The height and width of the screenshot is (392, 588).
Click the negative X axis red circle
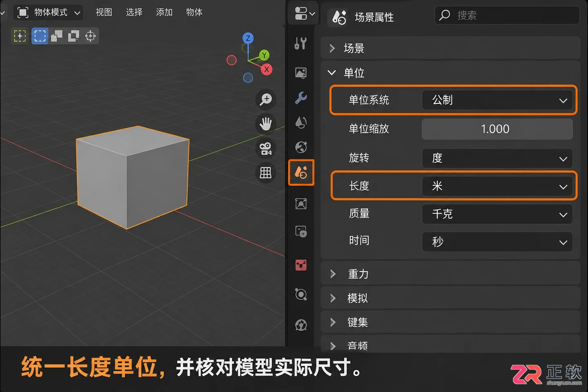tap(232, 60)
